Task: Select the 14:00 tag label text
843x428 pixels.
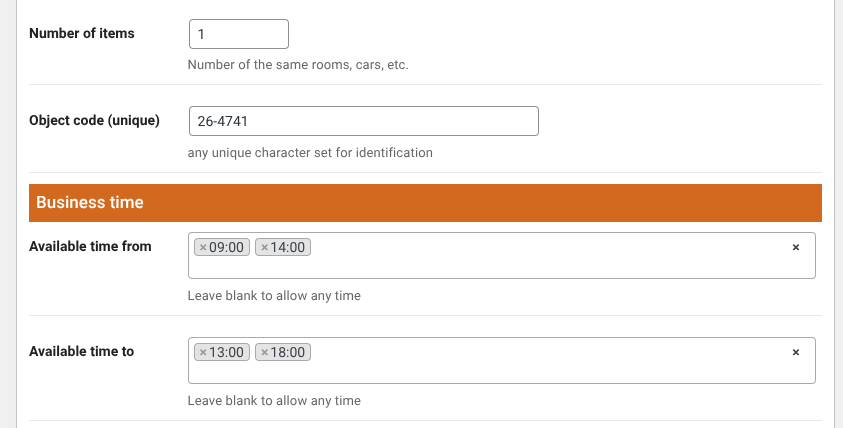Action: 289,247
